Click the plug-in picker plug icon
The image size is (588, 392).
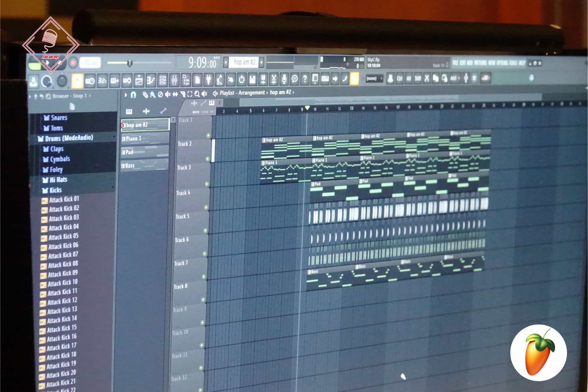tap(208, 80)
